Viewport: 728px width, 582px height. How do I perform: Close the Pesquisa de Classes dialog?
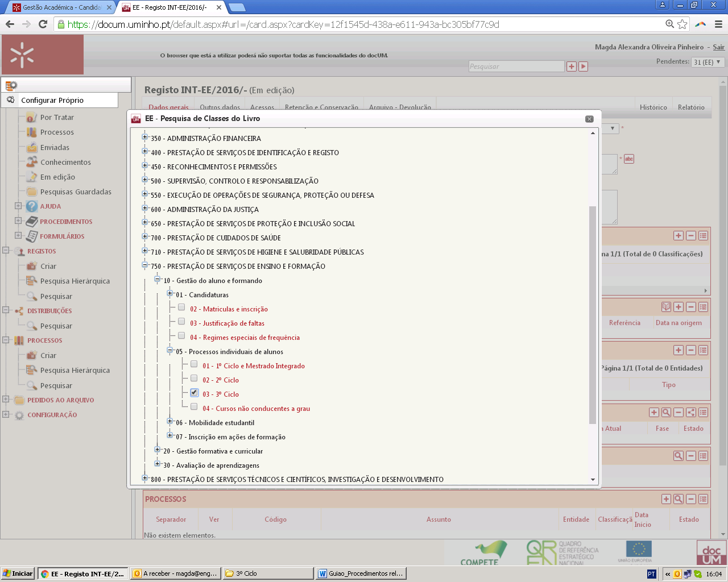pyautogui.click(x=589, y=119)
